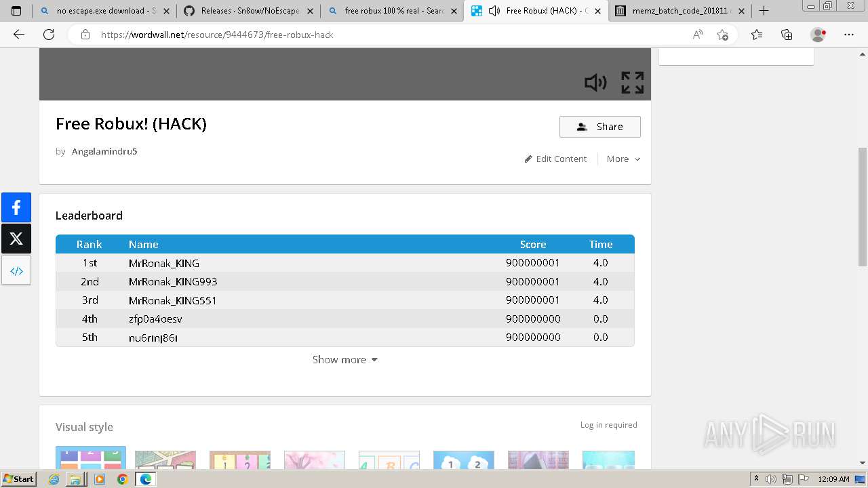Select the purple visual style thumbnail
Screen dimensions: 868x488
point(538,459)
